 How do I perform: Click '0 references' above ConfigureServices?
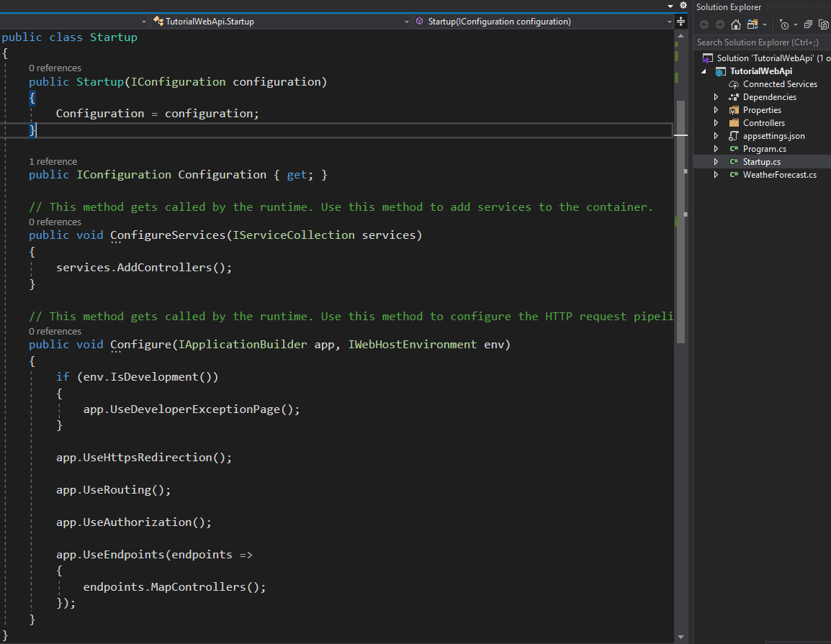pos(55,222)
